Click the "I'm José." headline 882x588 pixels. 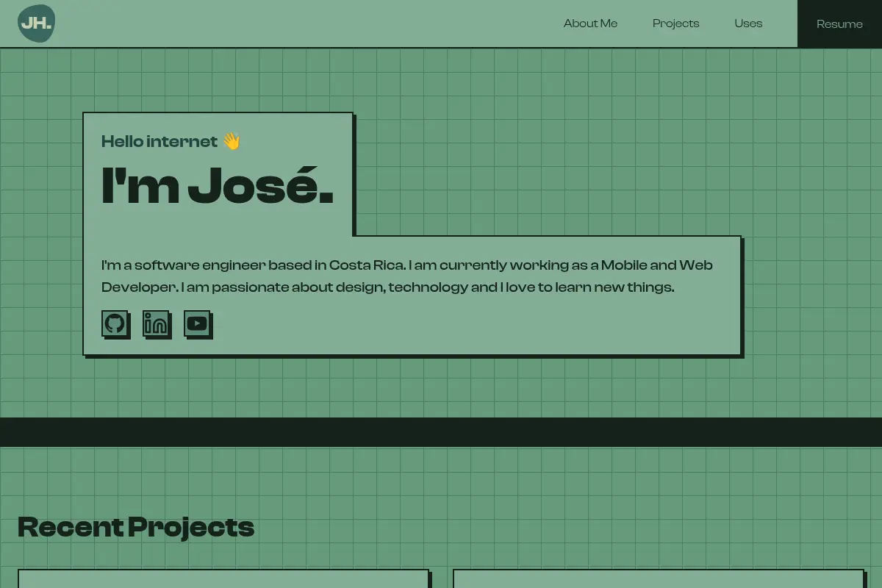218,185
